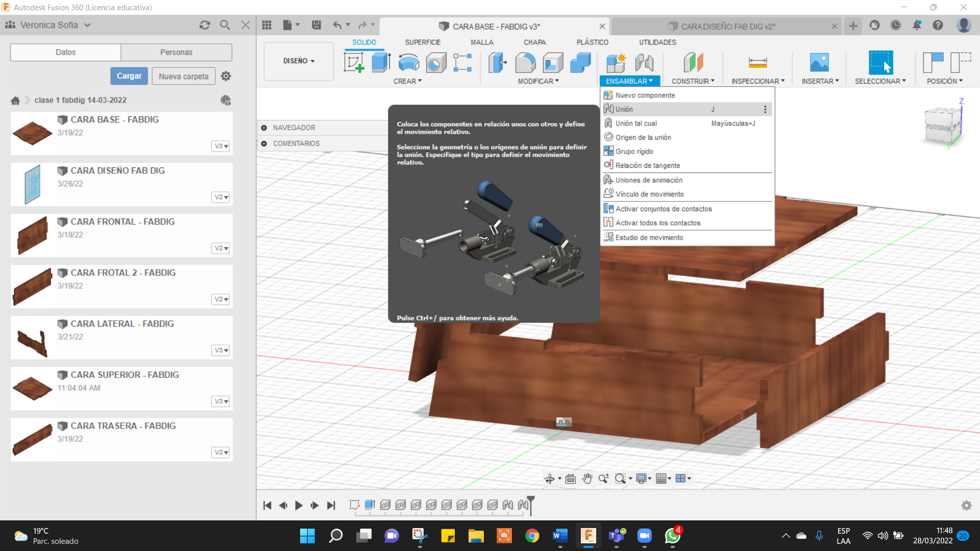Select the Press Pull modify icon
980x551 pixels.
[x=498, y=63]
